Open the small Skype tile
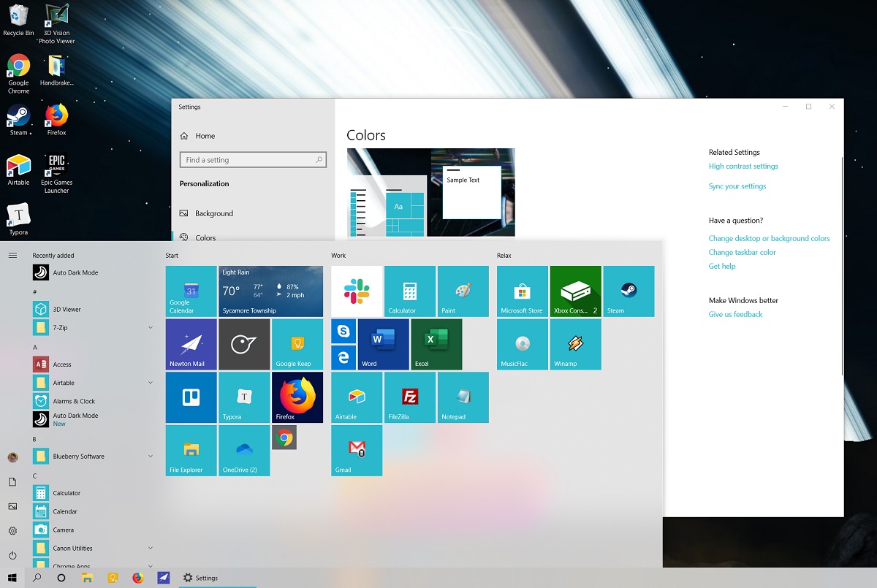877x588 pixels. pos(343,332)
